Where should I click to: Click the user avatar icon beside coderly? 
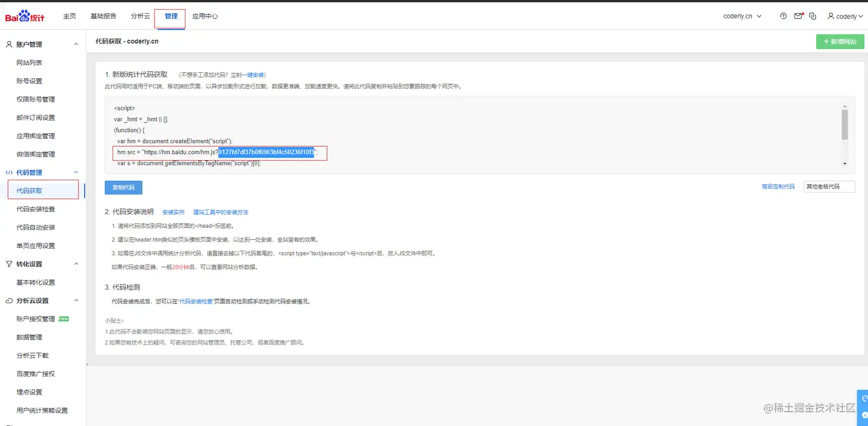coord(831,16)
